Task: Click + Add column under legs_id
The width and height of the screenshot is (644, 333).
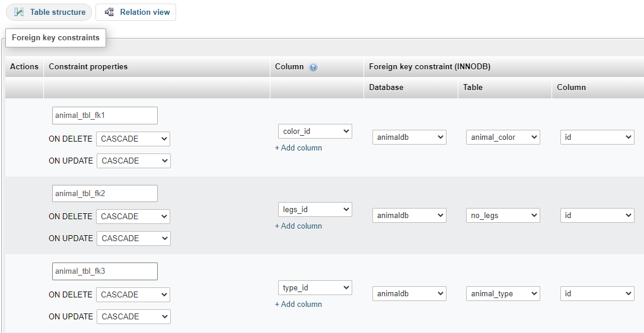Action: point(298,226)
